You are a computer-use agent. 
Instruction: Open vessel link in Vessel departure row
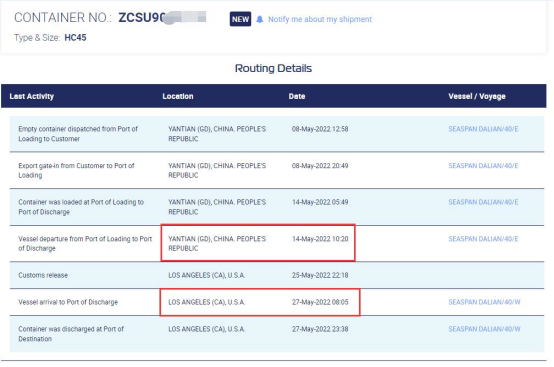(x=483, y=239)
